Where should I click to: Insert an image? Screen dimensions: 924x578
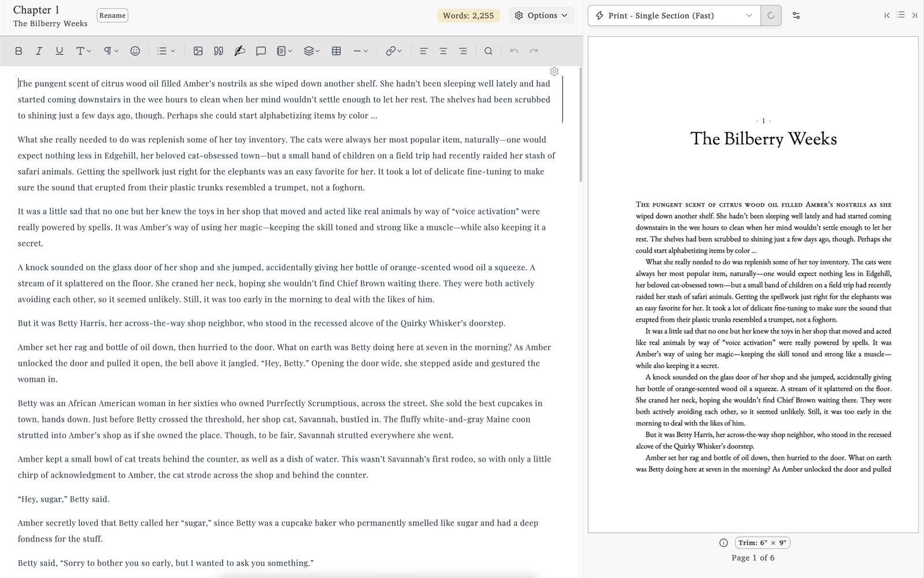(198, 51)
